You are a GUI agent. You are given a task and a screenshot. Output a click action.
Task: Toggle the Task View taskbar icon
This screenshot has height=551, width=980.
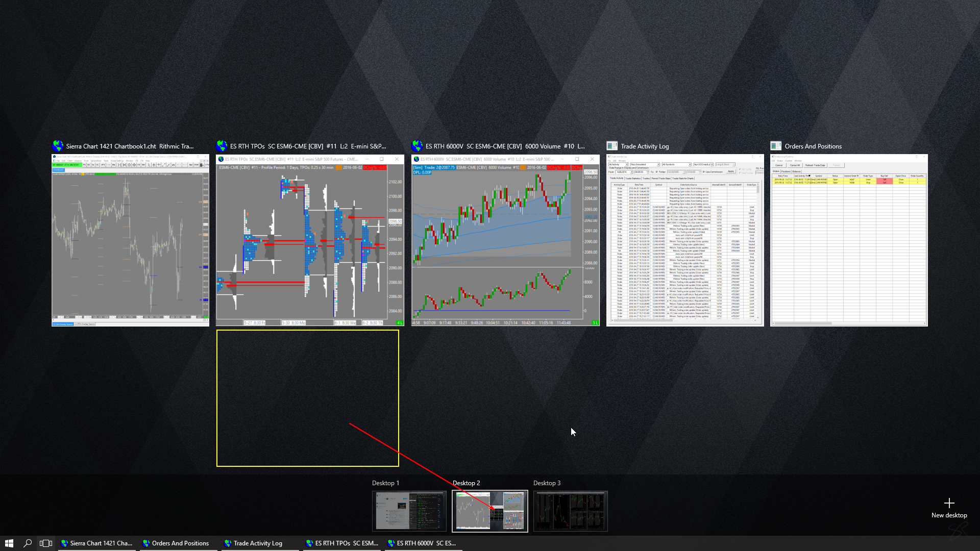click(46, 543)
